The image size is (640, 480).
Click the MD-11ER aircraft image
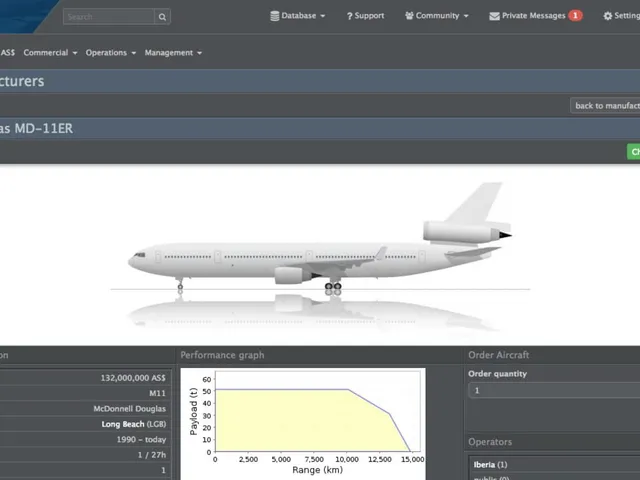(x=320, y=255)
